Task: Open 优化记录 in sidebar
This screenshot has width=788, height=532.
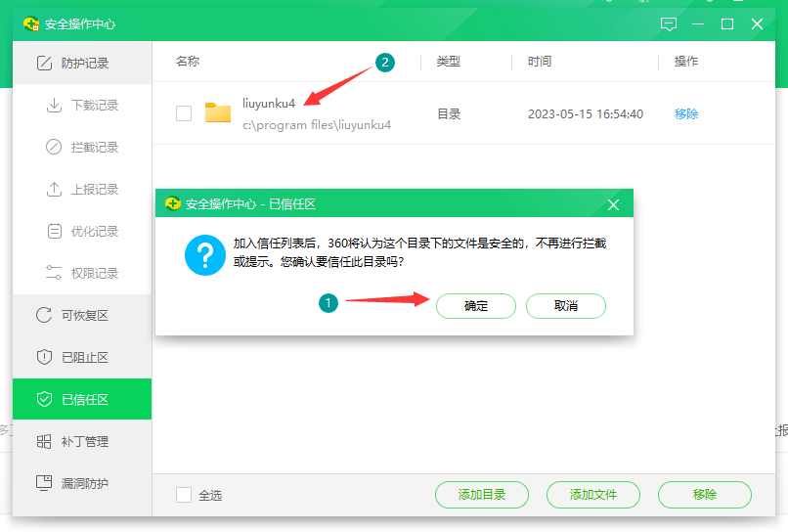Action: pyautogui.click(x=82, y=232)
